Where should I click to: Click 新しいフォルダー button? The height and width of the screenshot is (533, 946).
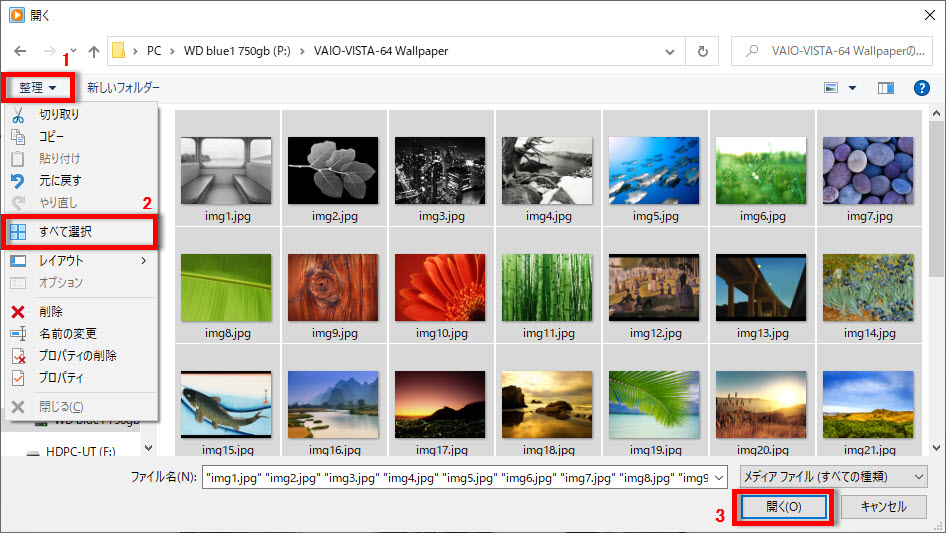pyautogui.click(x=123, y=88)
